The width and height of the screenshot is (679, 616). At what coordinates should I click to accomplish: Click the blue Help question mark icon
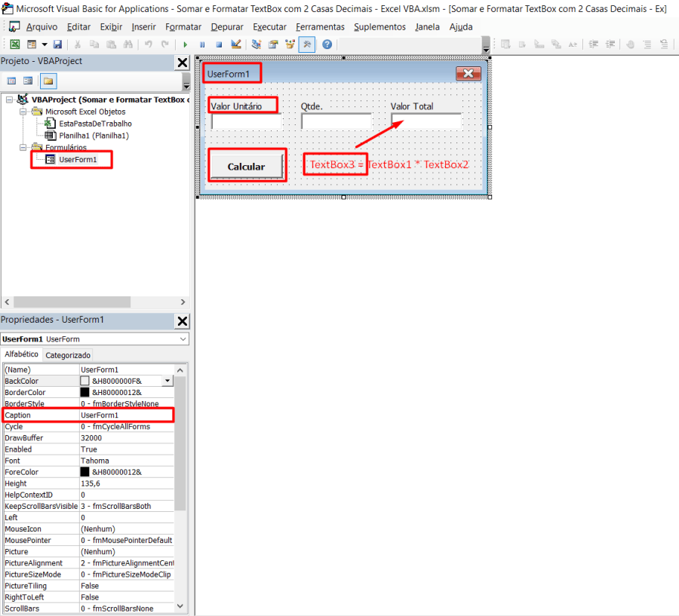click(327, 44)
